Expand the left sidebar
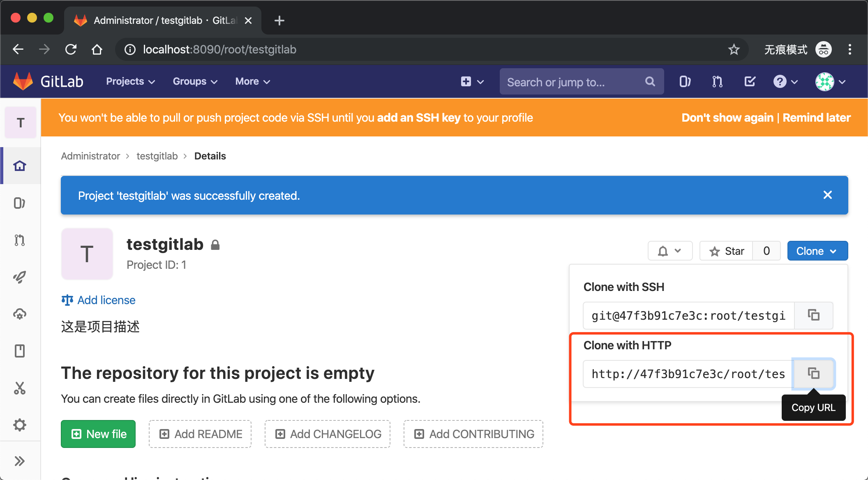The height and width of the screenshot is (480, 868). 20,461
